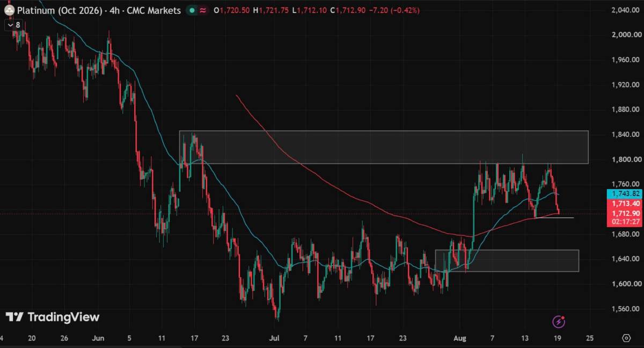Click the 1,560.00 price scale label
The image size is (644, 348).
tap(625, 309)
